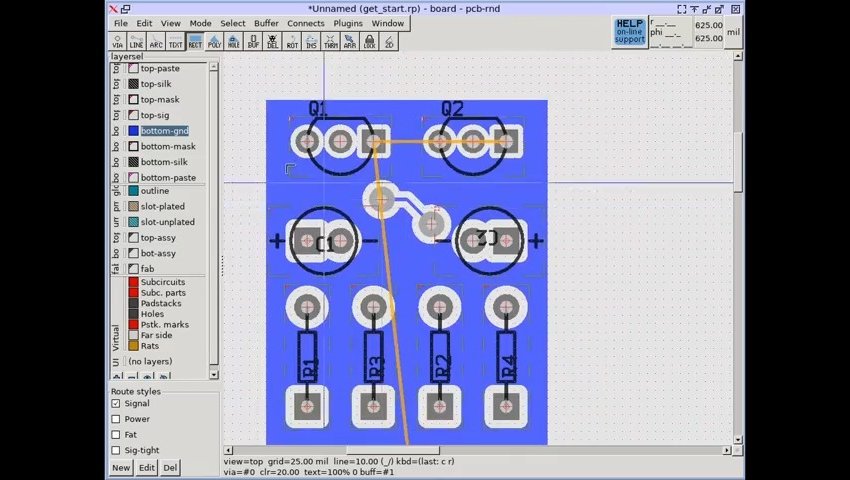Image resolution: width=850 pixels, height=480 pixels.
Task: Enable the Power route style checkbox
Action: tap(115, 419)
